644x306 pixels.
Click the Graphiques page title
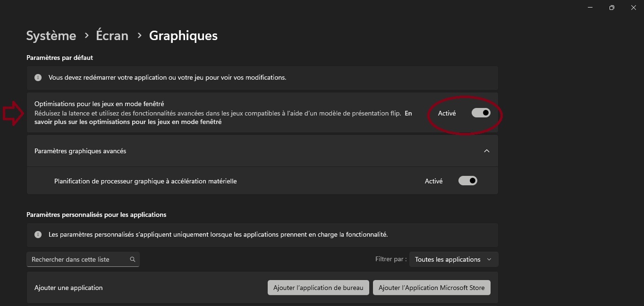click(x=183, y=36)
